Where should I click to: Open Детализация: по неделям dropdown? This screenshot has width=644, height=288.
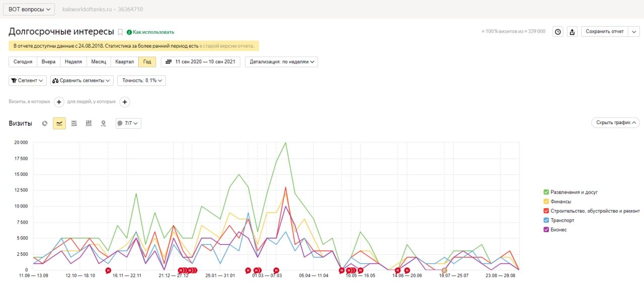click(281, 62)
